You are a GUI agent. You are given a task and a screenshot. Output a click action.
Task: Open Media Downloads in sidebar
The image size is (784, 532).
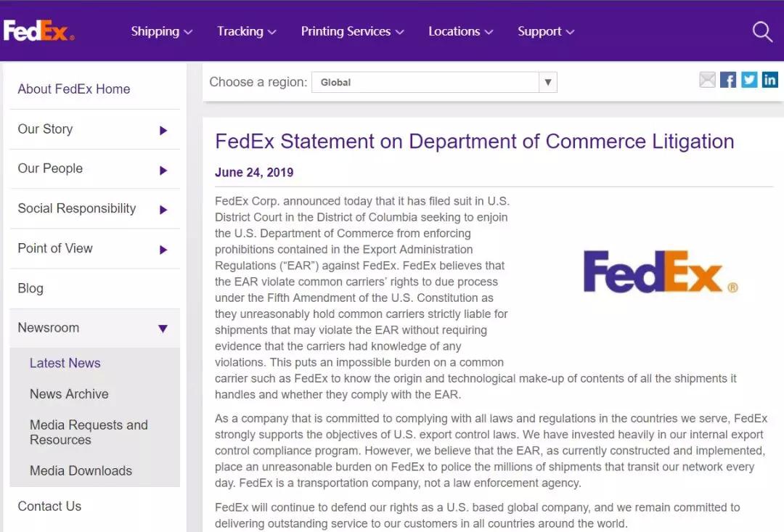(x=81, y=470)
